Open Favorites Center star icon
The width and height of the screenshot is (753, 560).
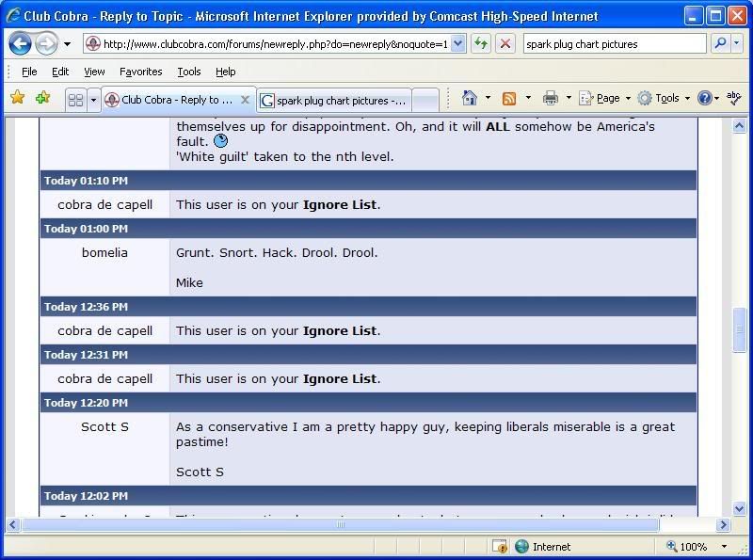(17, 99)
